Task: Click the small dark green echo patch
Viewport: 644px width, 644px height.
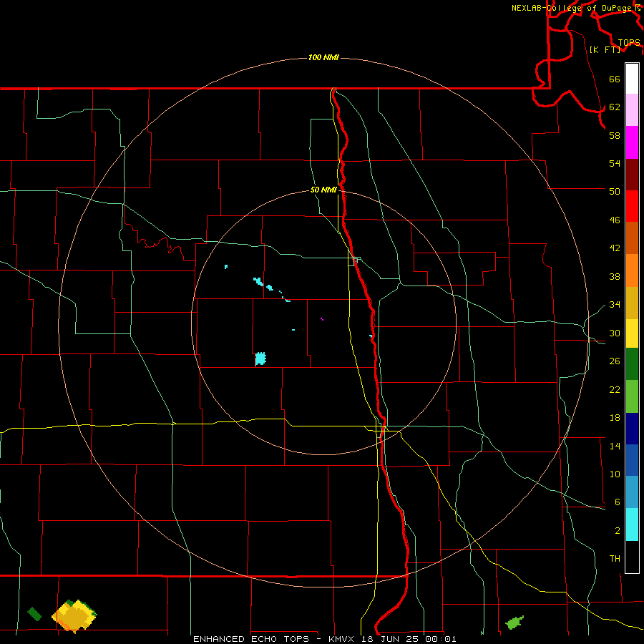Action: coord(34,614)
